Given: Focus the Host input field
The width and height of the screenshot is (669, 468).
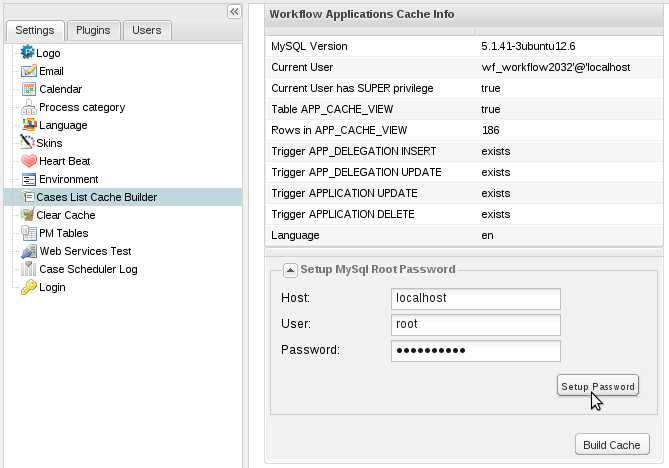Looking at the screenshot, I should 475,298.
